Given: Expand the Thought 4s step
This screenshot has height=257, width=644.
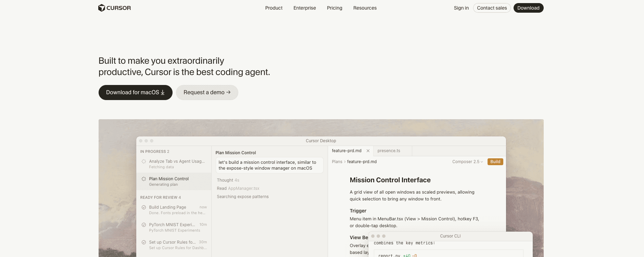Looking at the screenshot, I should [x=228, y=180].
